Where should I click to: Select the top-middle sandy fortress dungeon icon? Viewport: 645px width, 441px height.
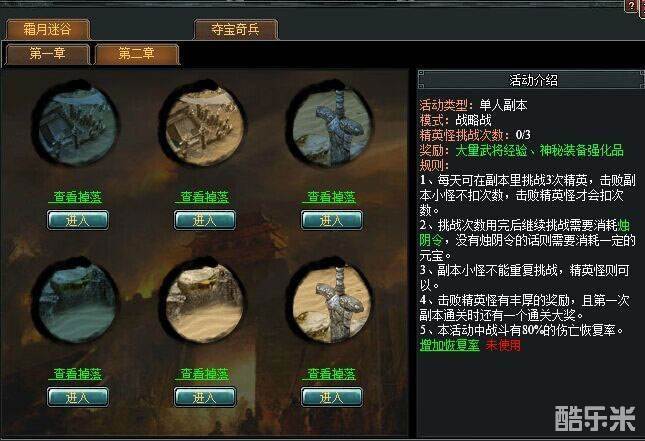pyautogui.click(x=203, y=125)
